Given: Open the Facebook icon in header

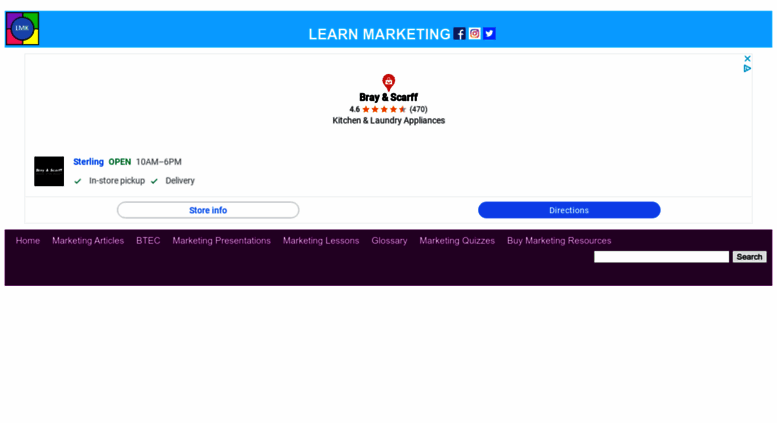Looking at the screenshot, I should click(459, 34).
